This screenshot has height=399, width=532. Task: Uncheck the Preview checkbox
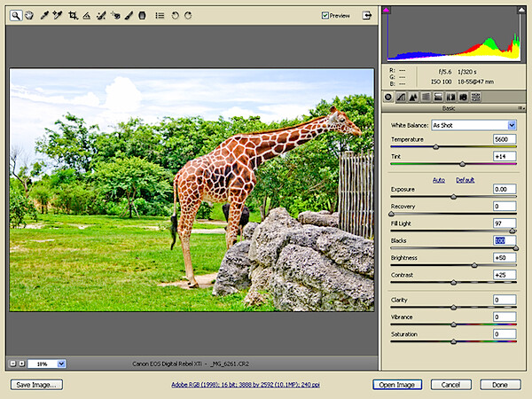[325, 15]
